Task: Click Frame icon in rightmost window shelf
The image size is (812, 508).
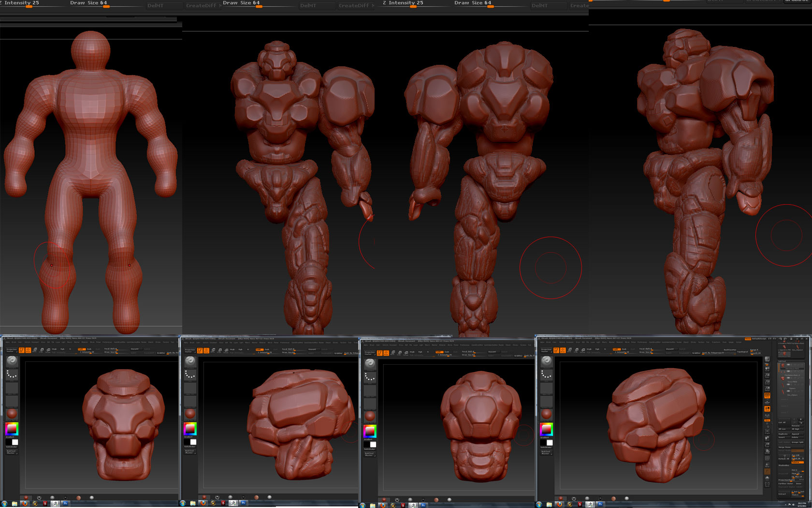Action: pyautogui.click(x=767, y=432)
